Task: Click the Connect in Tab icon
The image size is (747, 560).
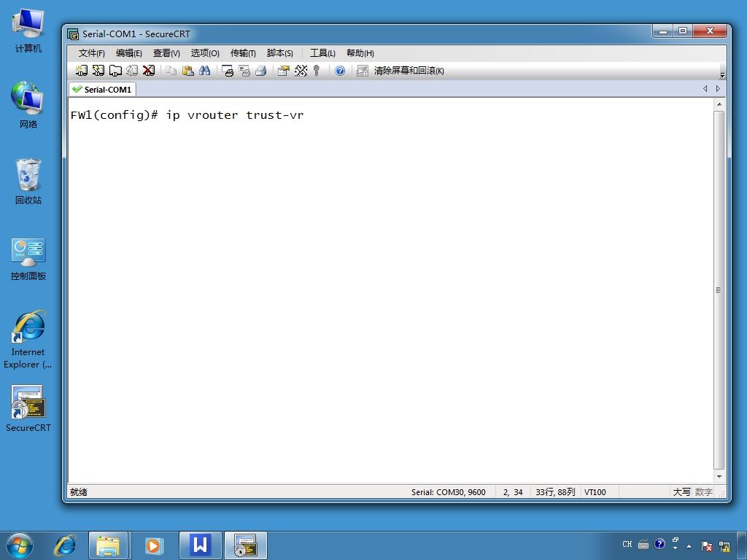Action: (x=115, y=71)
